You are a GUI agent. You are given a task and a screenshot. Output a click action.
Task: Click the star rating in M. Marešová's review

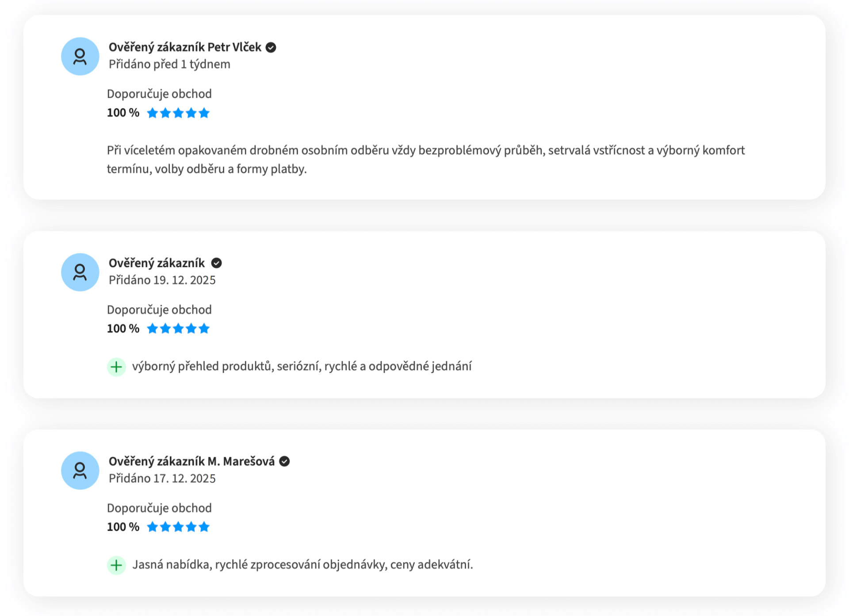(178, 527)
